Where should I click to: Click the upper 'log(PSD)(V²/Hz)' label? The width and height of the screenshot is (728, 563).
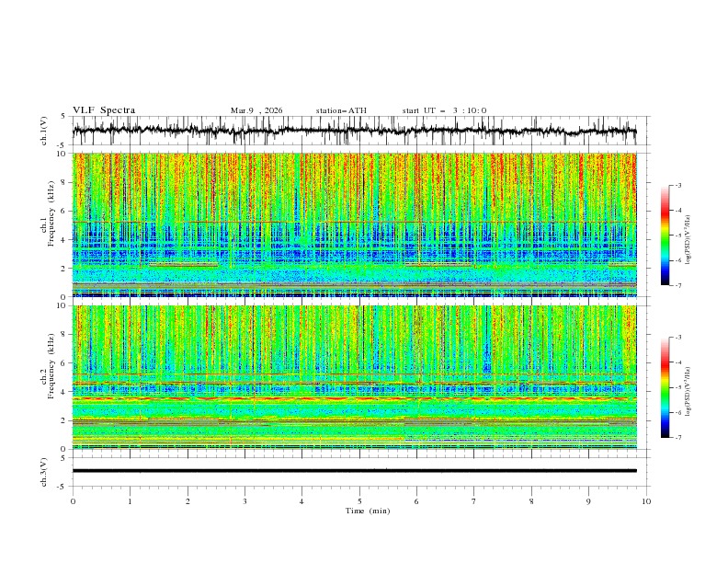[x=688, y=240]
